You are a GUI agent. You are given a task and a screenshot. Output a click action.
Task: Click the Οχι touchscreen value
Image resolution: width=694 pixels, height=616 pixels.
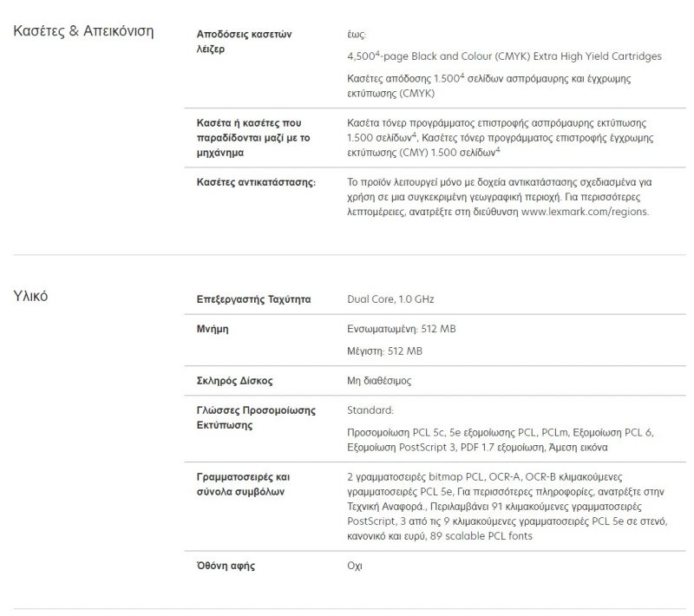pos(355,566)
